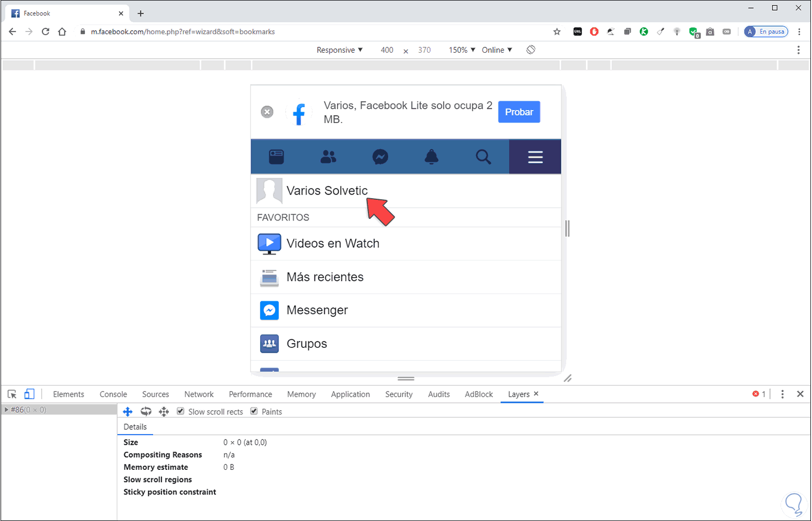Uncheck the Slow scroll rects checkbox
Image resolution: width=812 pixels, height=521 pixels.
pyautogui.click(x=181, y=411)
